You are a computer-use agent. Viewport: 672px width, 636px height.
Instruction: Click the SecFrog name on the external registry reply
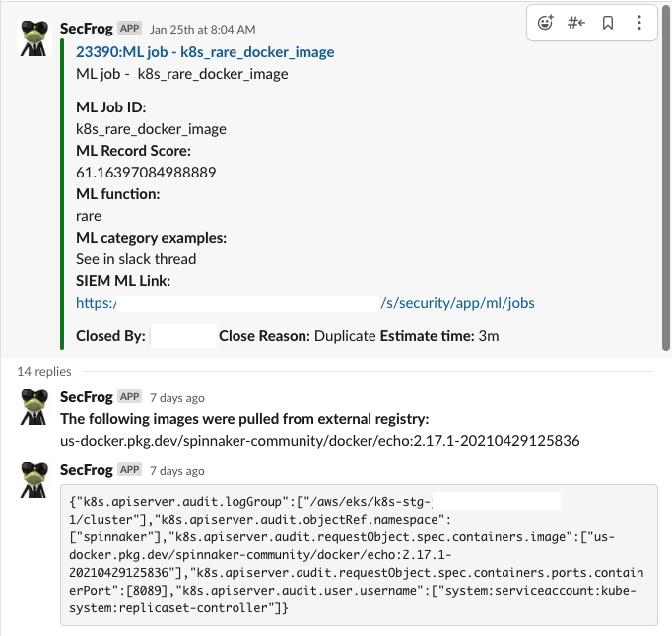(85, 397)
